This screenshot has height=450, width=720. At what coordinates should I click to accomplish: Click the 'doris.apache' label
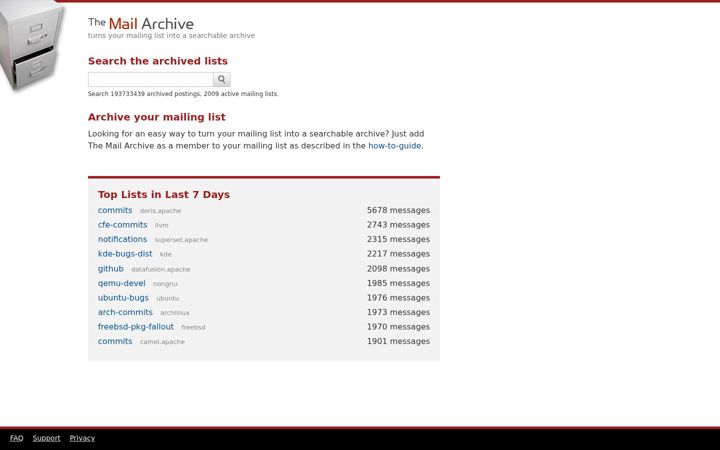point(160,211)
